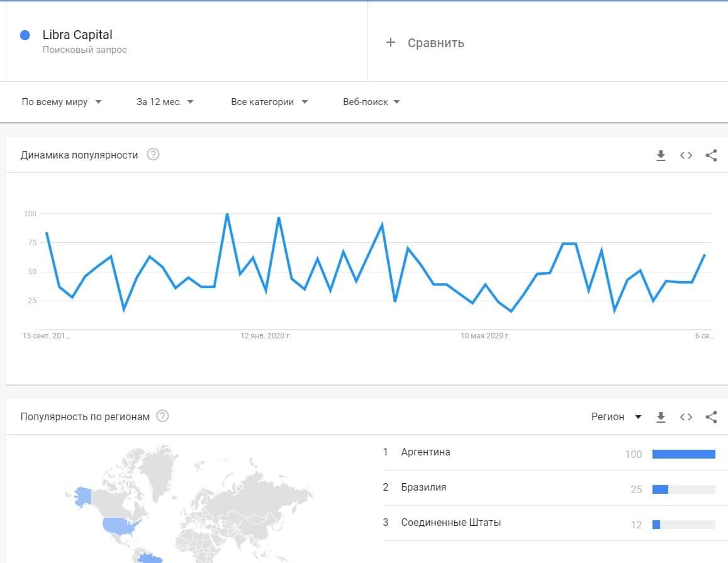Open the Все категории dropdown
This screenshot has height=563, width=728.
click(x=269, y=102)
